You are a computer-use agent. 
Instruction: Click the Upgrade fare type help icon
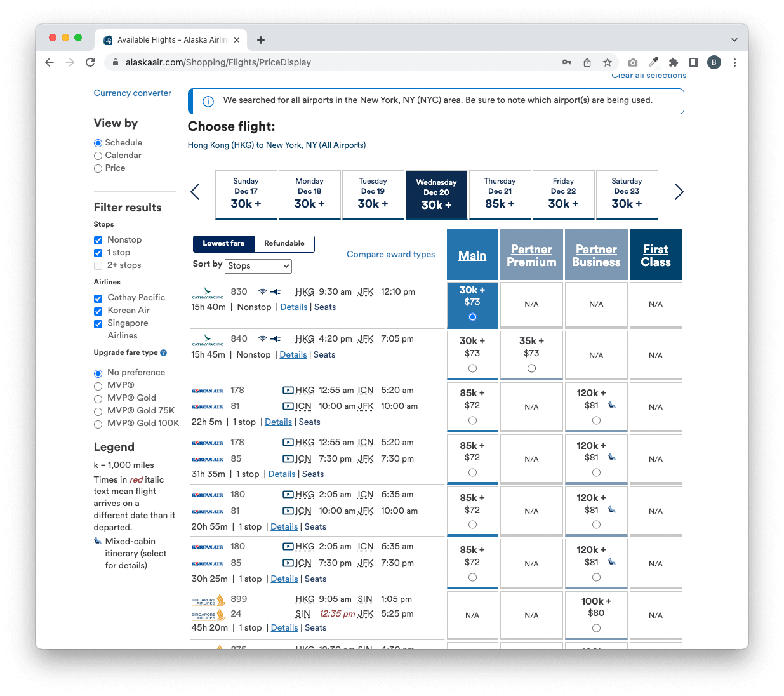click(164, 353)
